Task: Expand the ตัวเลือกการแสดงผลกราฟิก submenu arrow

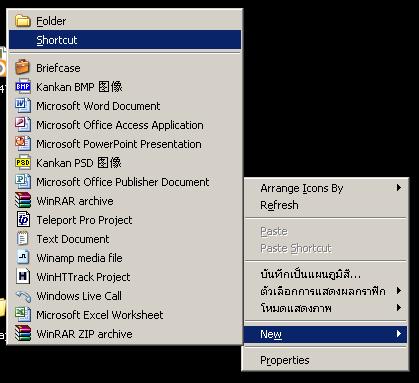Action: (399, 291)
